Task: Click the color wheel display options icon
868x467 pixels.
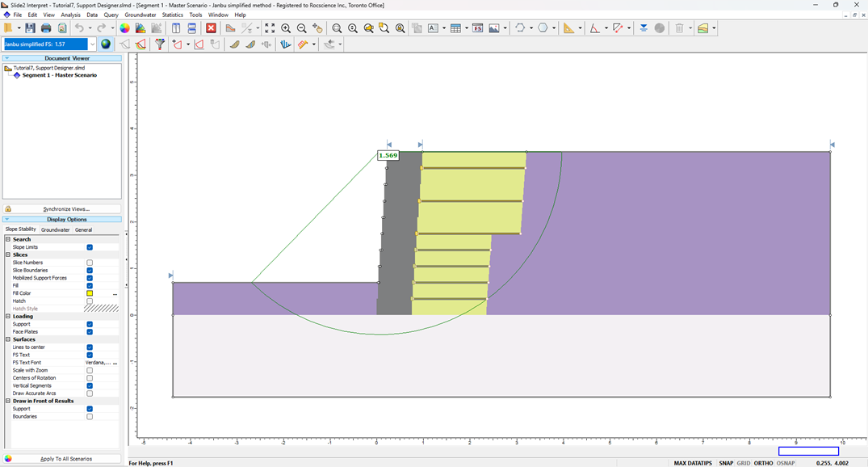Action: (124, 28)
